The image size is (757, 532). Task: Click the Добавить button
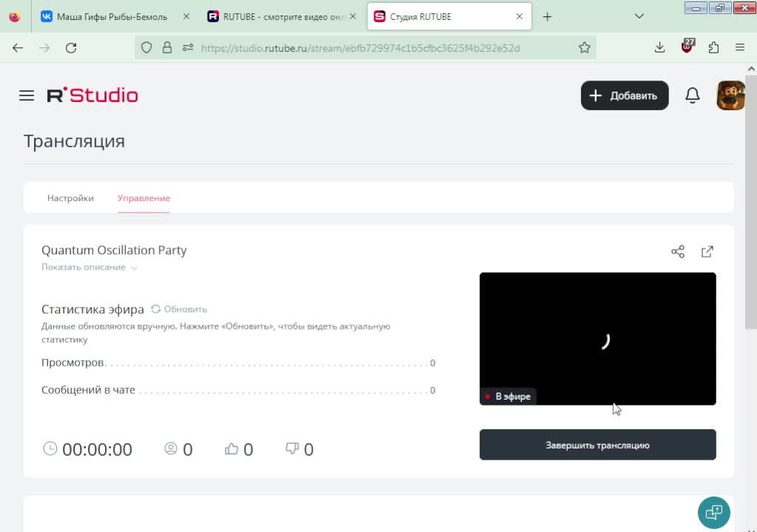625,95
